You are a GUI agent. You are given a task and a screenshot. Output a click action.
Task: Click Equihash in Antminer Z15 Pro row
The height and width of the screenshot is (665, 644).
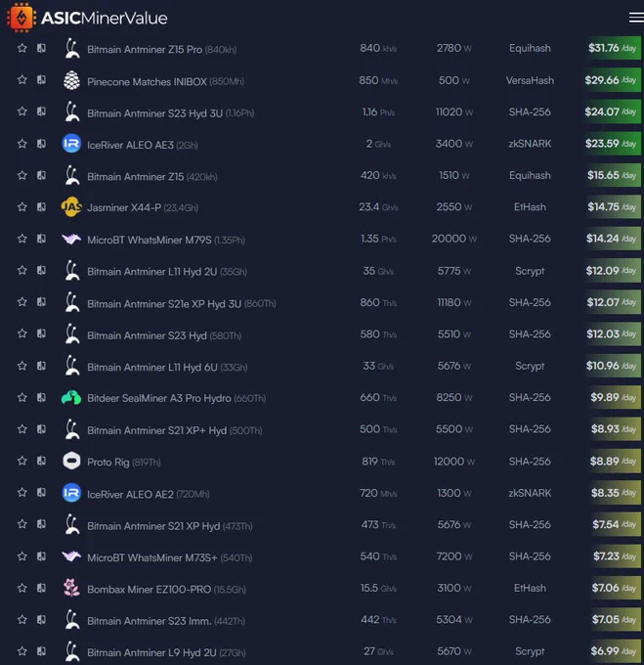(530, 48)
